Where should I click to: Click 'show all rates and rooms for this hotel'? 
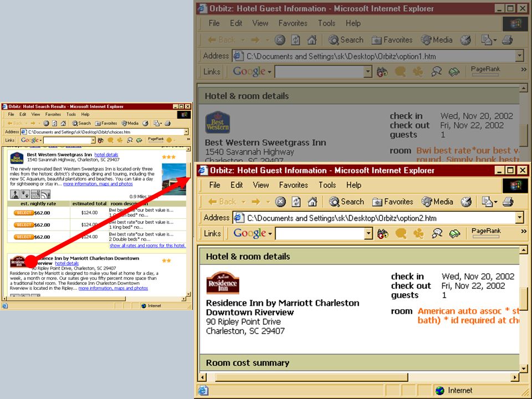(x=147, y=245)
